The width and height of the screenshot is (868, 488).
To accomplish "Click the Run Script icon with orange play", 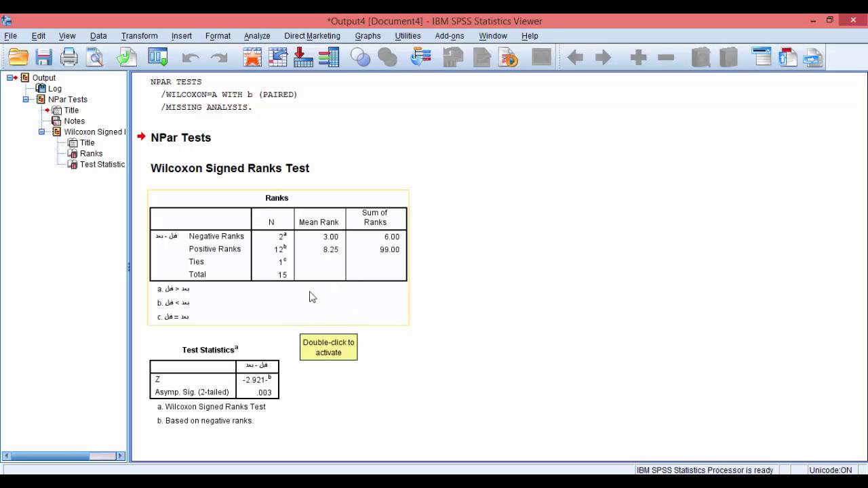I will tap(508, 58).
